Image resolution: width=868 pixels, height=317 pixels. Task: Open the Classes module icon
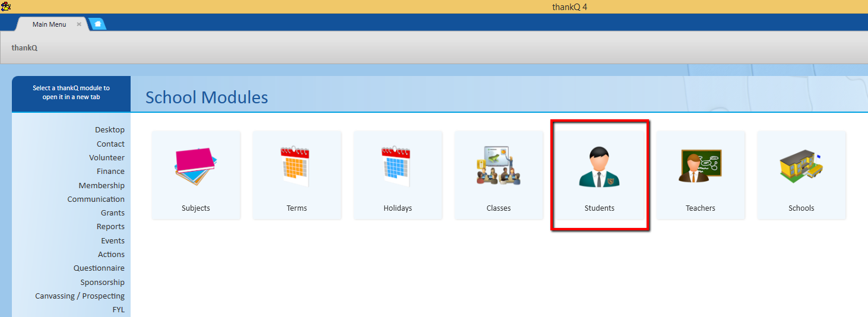498,166
